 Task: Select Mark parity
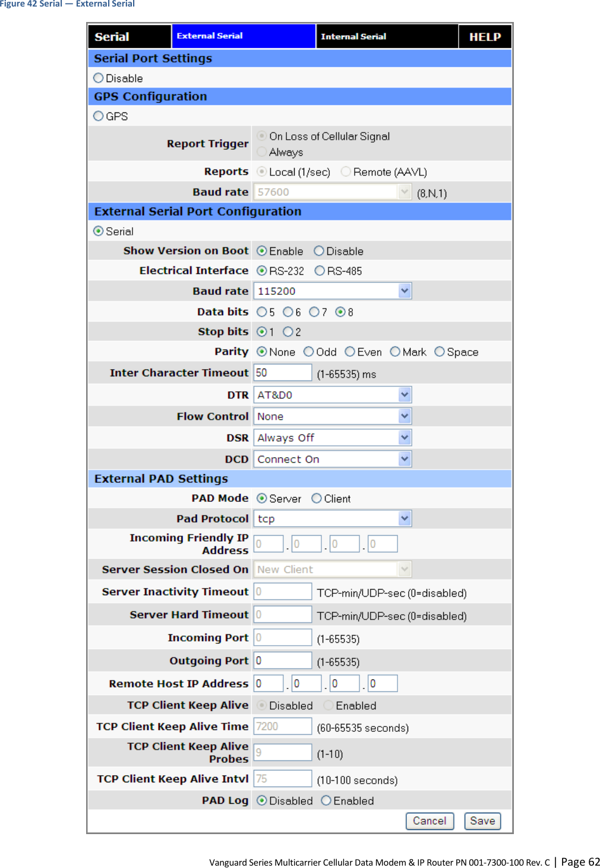point(395,351)
